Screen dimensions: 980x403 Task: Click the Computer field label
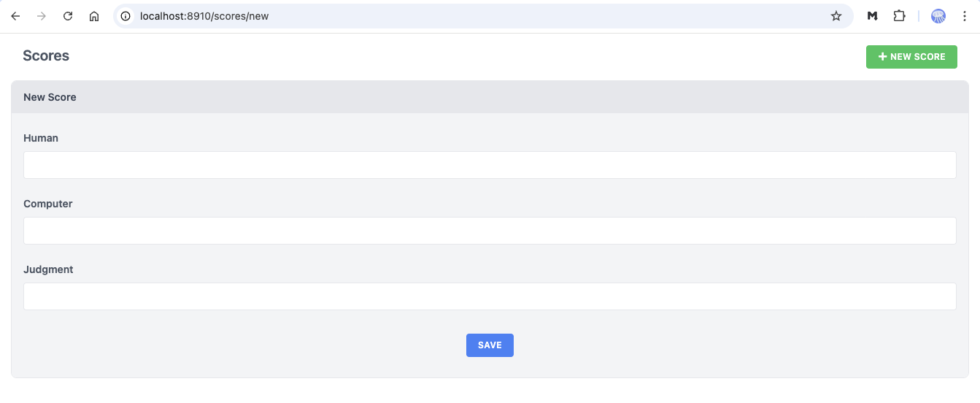click(48, 204)
